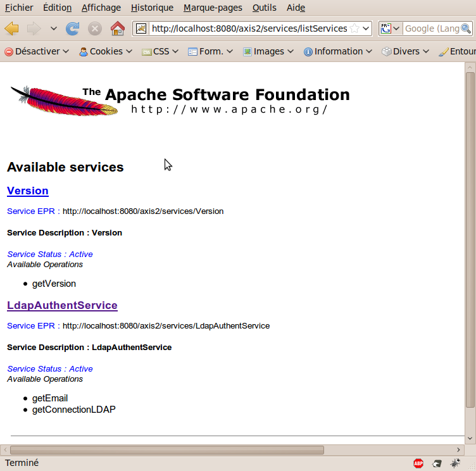Open the Images toolbar dropdown
The image size is (476, 471).
(x=268, y=52)
